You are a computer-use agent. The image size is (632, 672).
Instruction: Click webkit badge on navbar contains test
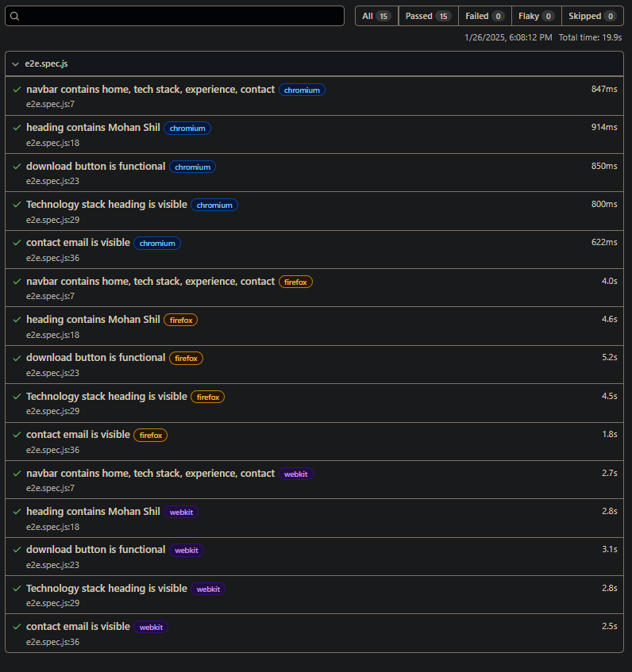click(296, 474)
